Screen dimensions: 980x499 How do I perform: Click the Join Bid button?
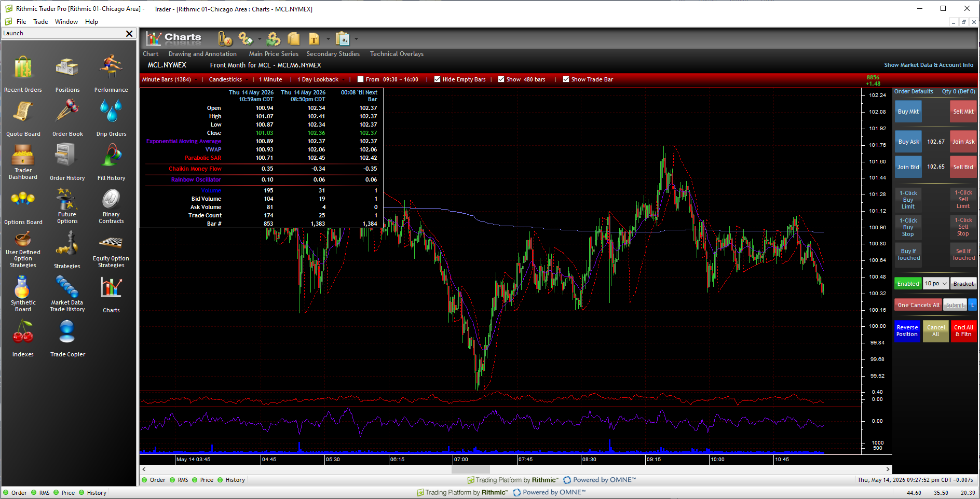(x=908, y=167)
